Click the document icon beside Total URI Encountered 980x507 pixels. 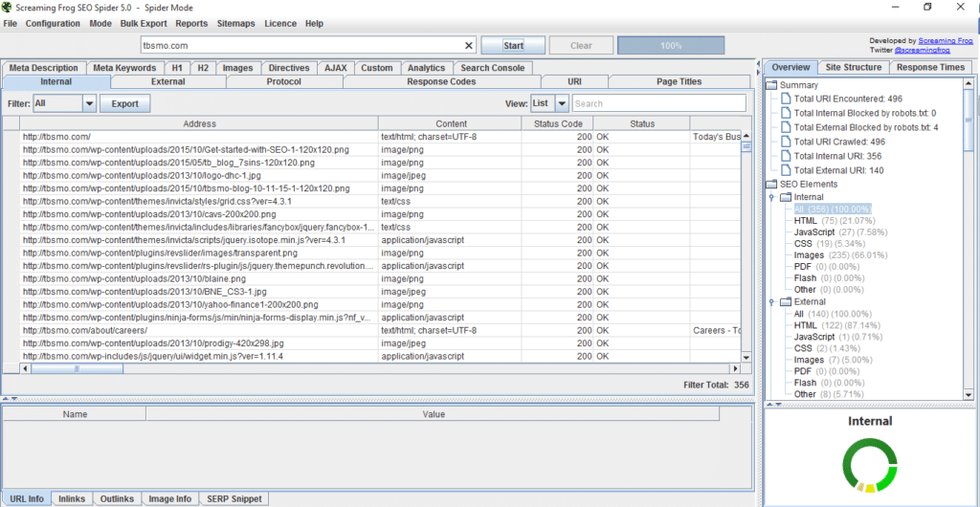(786, 99)
